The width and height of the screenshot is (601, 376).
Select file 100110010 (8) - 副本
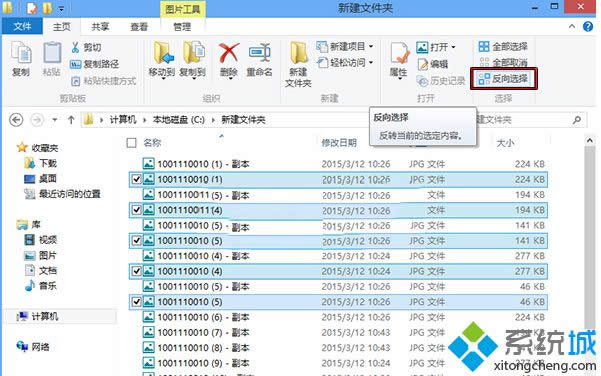point(338,348)
